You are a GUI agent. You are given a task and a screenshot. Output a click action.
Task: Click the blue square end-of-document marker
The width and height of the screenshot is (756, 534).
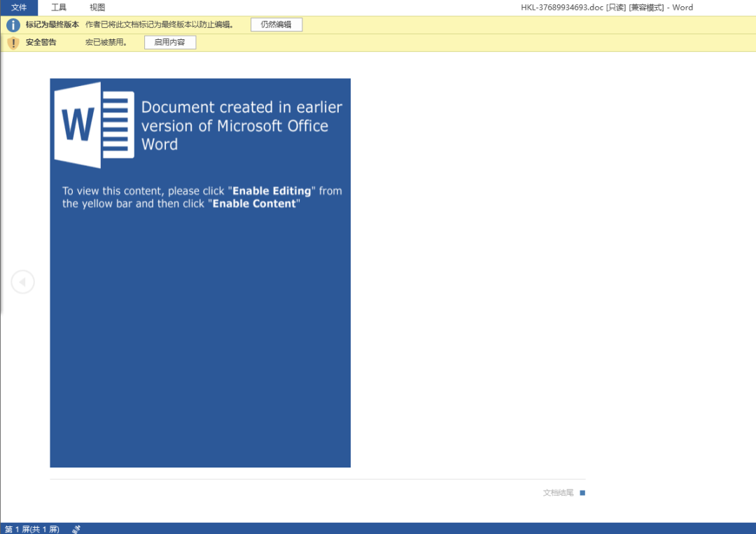click(582, 493)
